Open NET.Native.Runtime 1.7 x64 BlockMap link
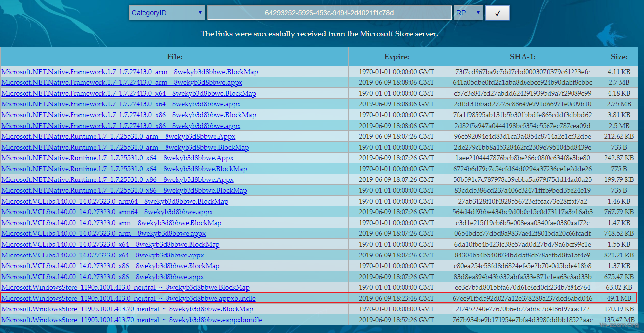The image size is (644, 333). pos(124,169)
